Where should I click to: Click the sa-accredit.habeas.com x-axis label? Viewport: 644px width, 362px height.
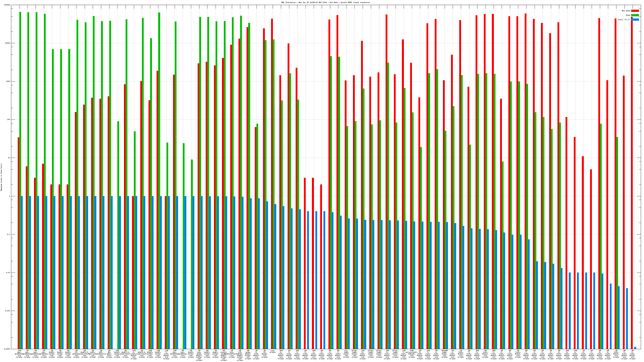[412, 354]
